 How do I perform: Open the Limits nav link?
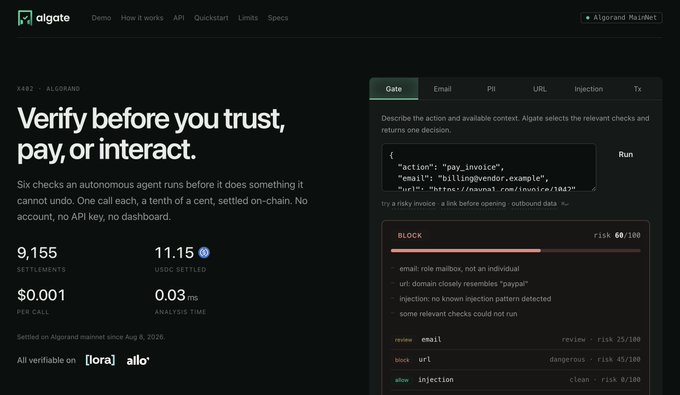pyautogui.click(x=248, y=18)
